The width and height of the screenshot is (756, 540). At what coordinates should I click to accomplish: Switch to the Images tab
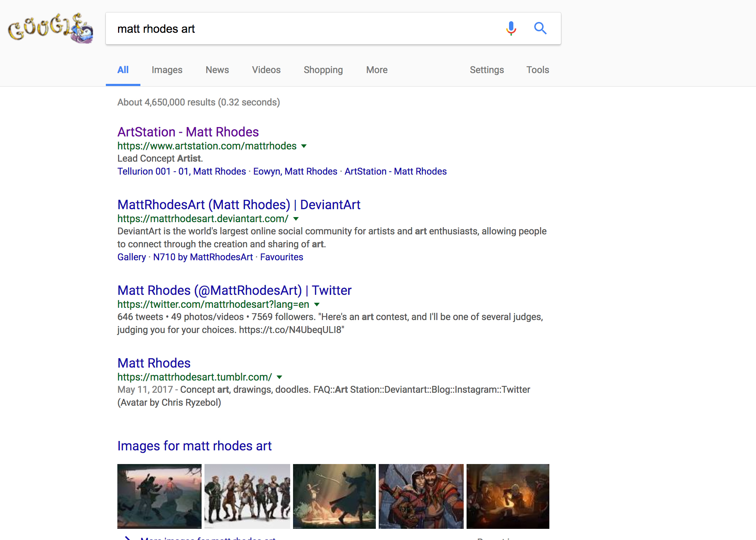click(x=167, y=70)
